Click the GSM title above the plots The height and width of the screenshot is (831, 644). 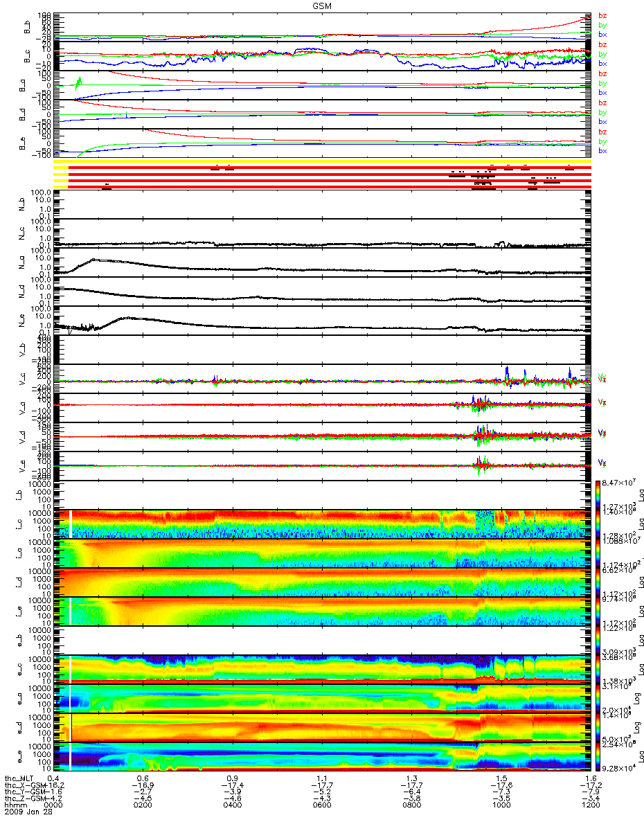tap(321, 5)
